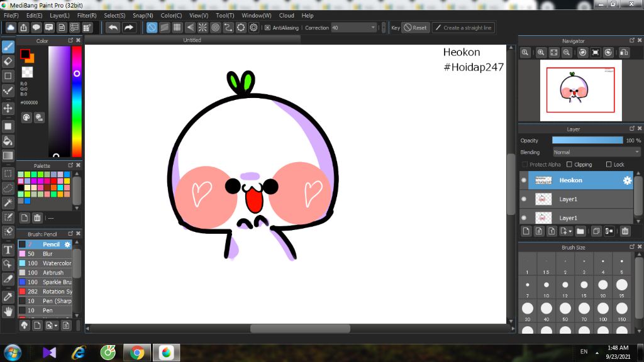
Task: Zoom in using Navigator magnifier plus
Action: (x=541, y=53)
